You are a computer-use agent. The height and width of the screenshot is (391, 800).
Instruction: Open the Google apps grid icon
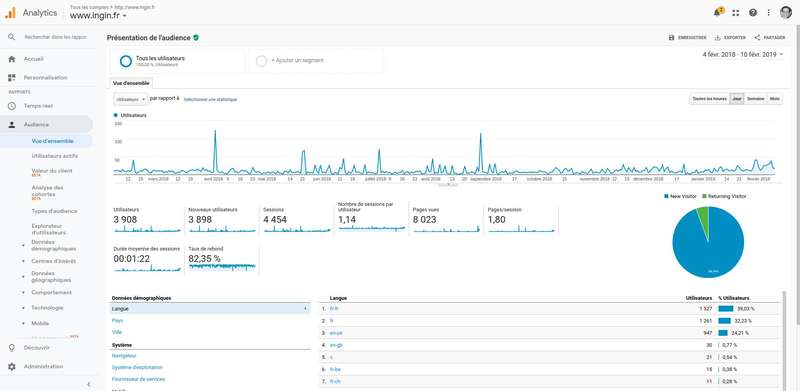pyautogui.click(x=736, y=13)
